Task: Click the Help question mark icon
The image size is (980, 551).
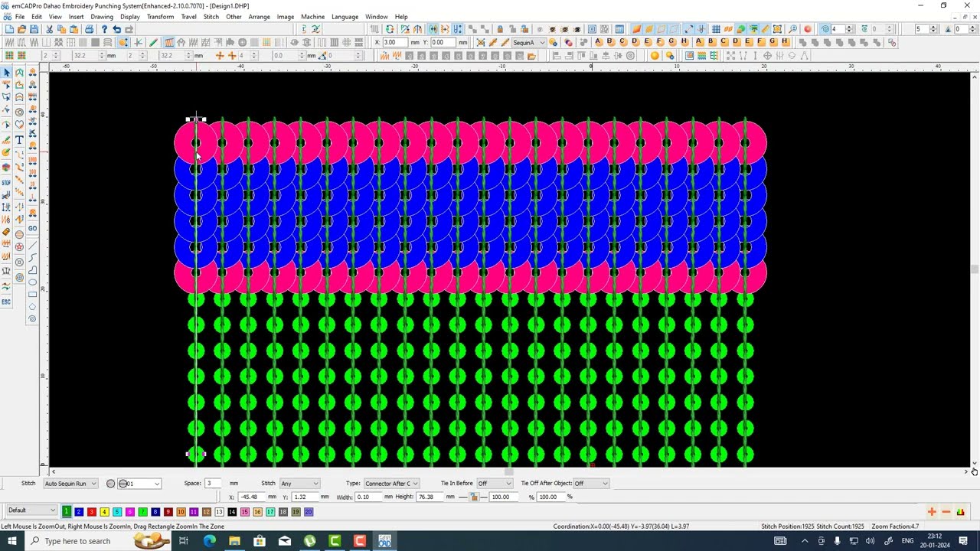Action: coord(104,29)
